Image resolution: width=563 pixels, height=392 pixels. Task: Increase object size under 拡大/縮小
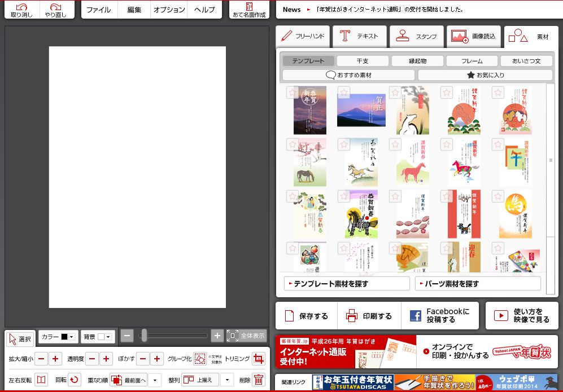(x=55, y=359)
